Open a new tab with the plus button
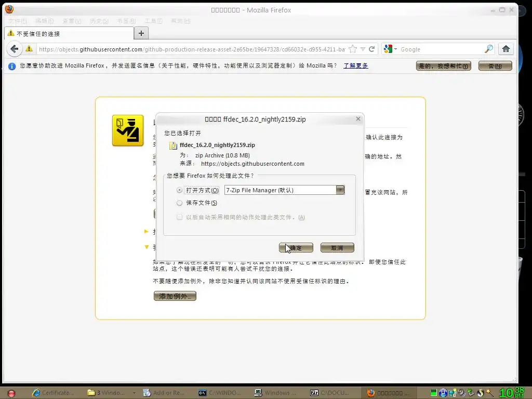This screenshot has height=399, width=532. tap(141, 33)
